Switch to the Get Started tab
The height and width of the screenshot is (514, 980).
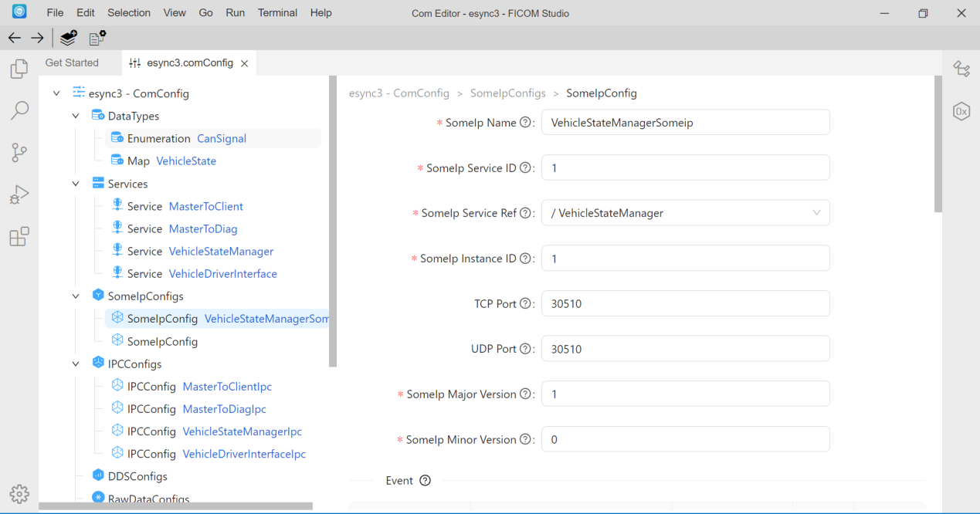[x=72, y=63]
